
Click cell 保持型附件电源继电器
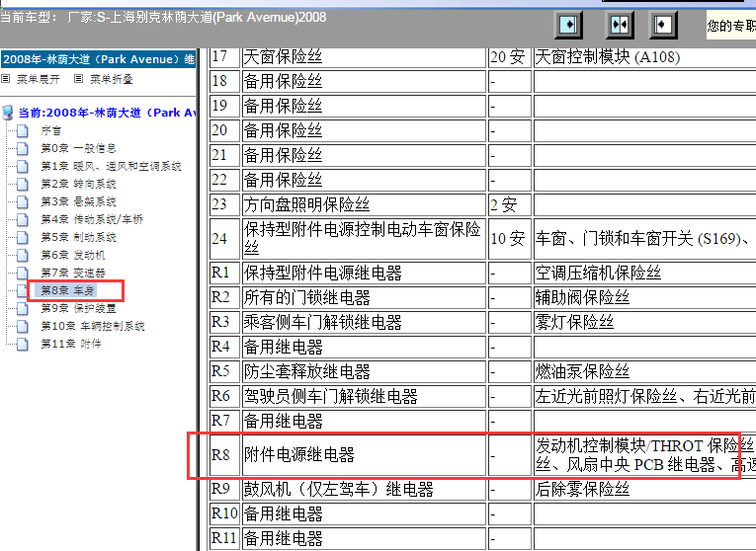(x=364, y=274)
